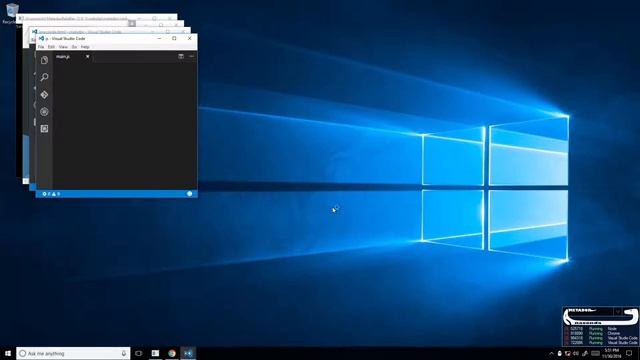Close the main.js editor tab
The height and width of the screenshot is (360, 640).
[87, 56]
